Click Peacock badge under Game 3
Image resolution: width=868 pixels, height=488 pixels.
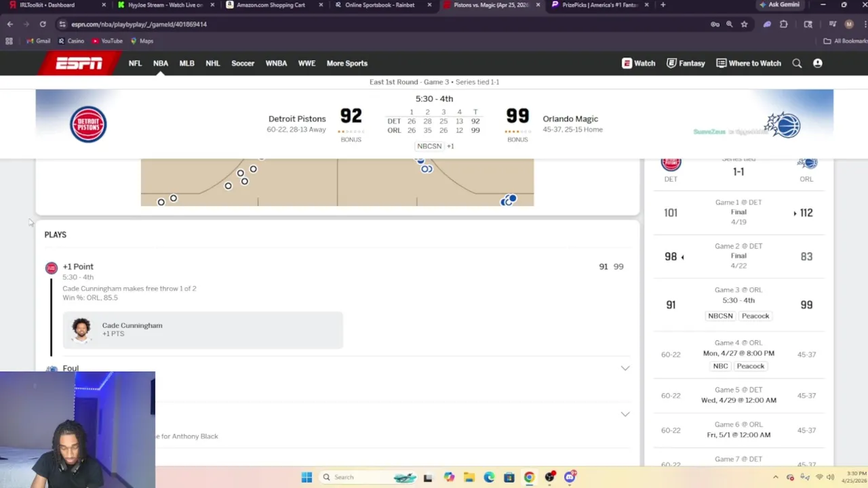(755, 316)
